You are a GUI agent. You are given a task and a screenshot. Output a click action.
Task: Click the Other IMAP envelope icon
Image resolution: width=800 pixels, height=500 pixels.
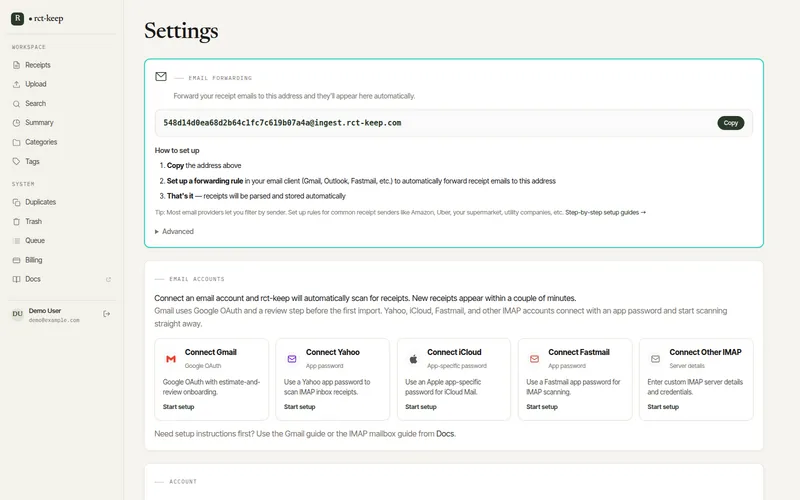(x=656, y=359)
